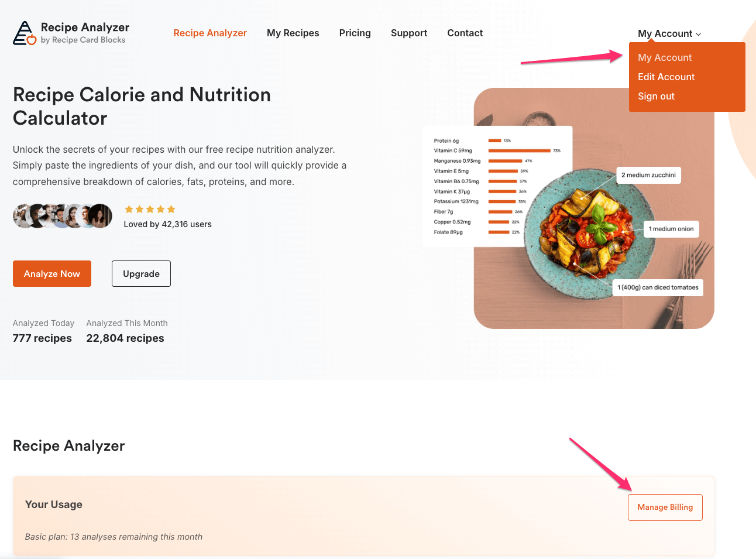Open the Contact page
This screenshot has width=756, height=559.
point(465,33)
